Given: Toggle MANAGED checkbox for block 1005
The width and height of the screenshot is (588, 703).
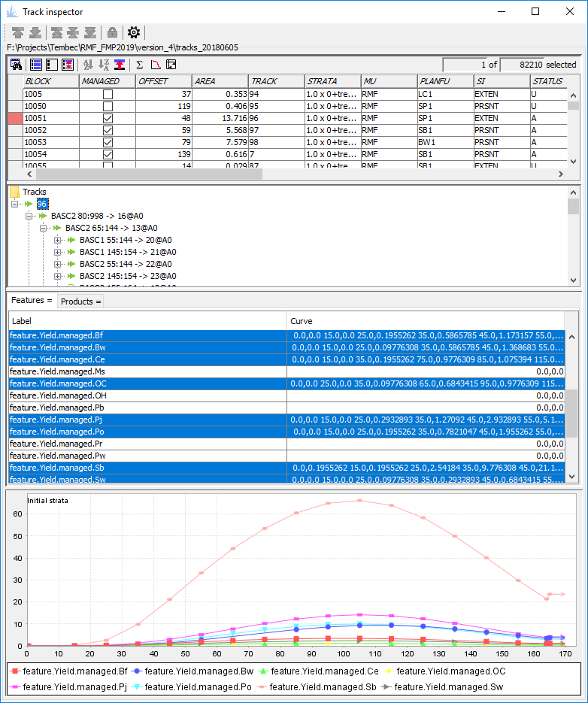Looking at the screenshot, I should pyautogui.click(x=108, y=94).
